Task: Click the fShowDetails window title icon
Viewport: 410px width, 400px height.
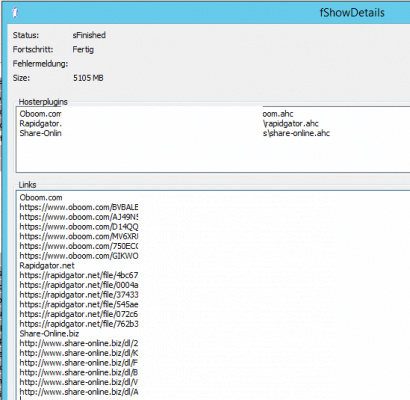Action: point(15,13)
